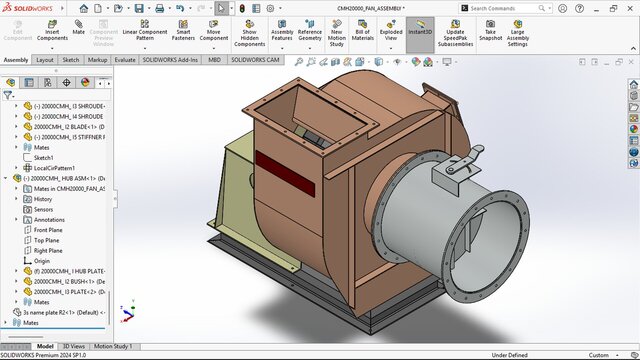This screenshot has width=640, height=360.
Task: Switch to the MBD ribbon tab
Action: [x=214, y=60]
